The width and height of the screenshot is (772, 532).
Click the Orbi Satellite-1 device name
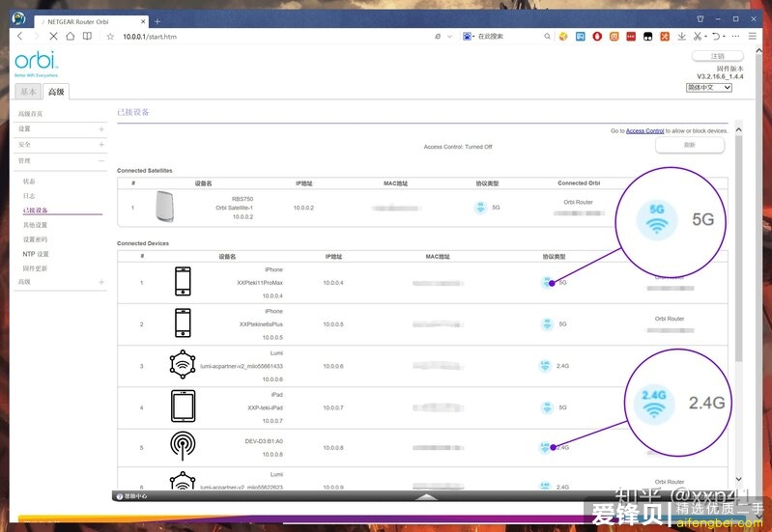coord(235,208)
